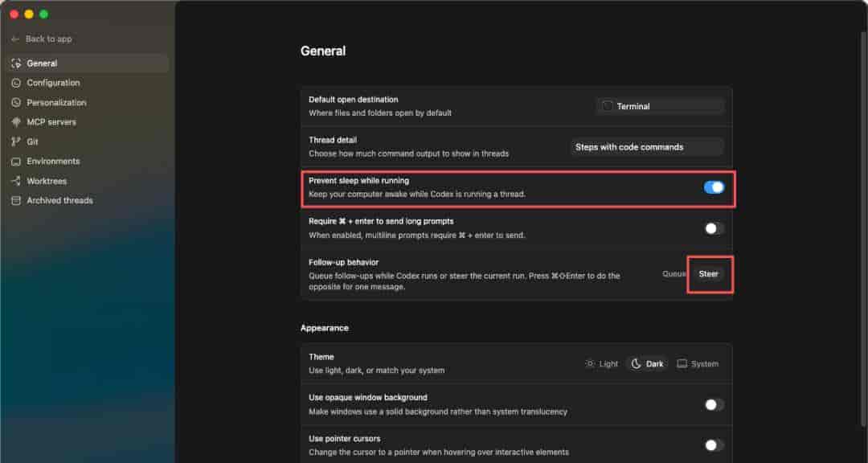Click the moon icon for Dark theme
Screen dimensions: 868x463
tap(637, 364)
